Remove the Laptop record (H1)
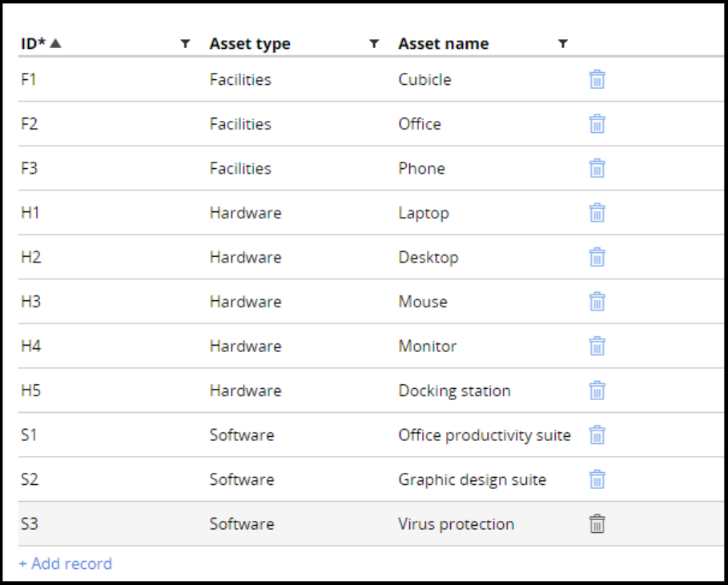728x585 pixels. [597, 213]
